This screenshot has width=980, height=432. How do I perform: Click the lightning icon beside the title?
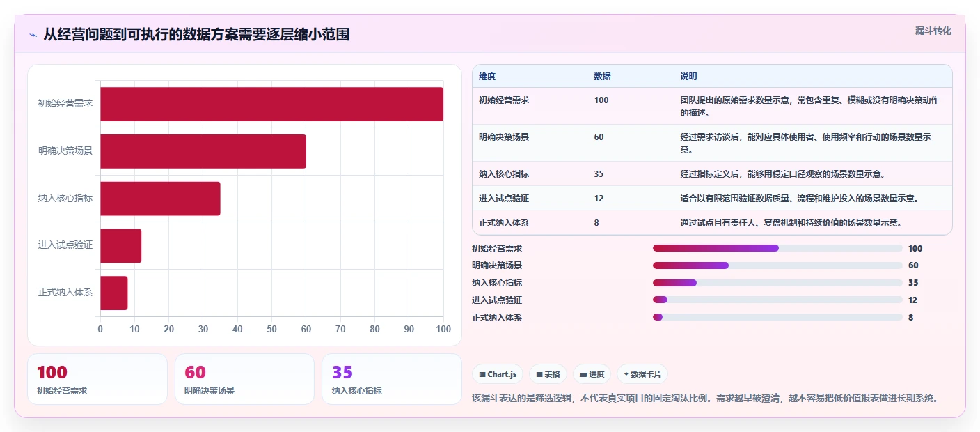[x=33, y=35]
